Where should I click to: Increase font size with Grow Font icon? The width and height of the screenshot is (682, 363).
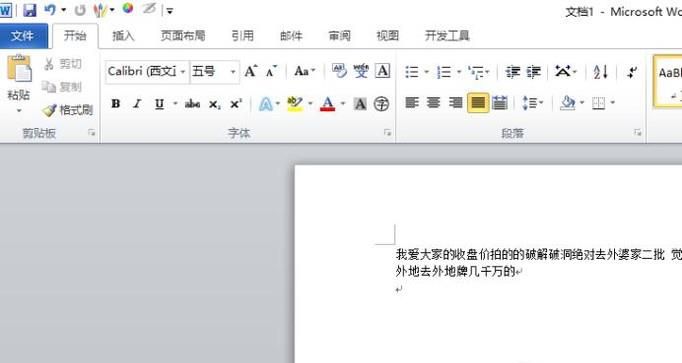(251, 71)
